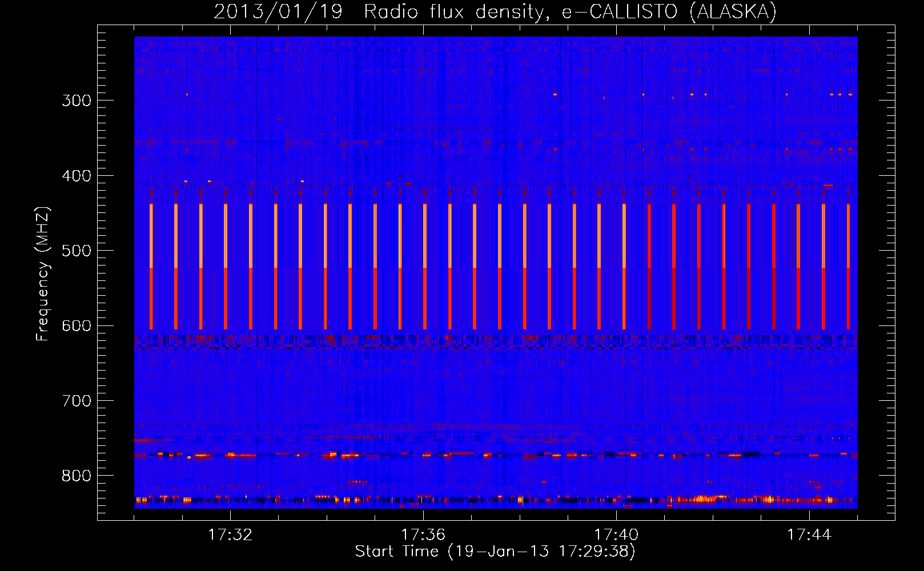Click the 500 frequency tick label
924x571 pixels.
77,251
